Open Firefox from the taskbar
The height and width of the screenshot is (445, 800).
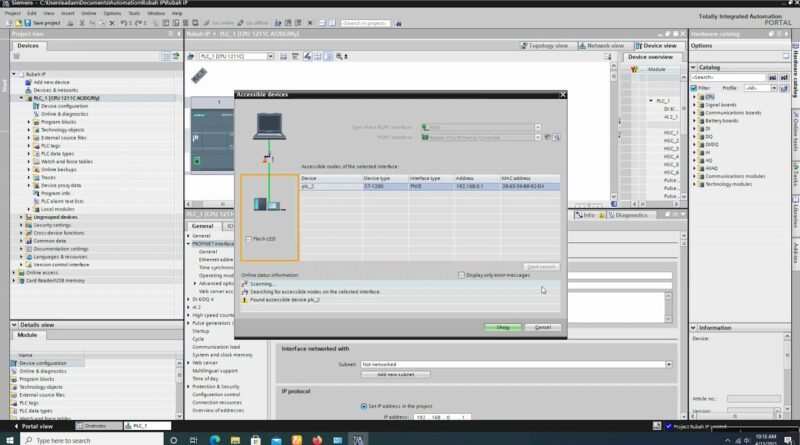317,440
